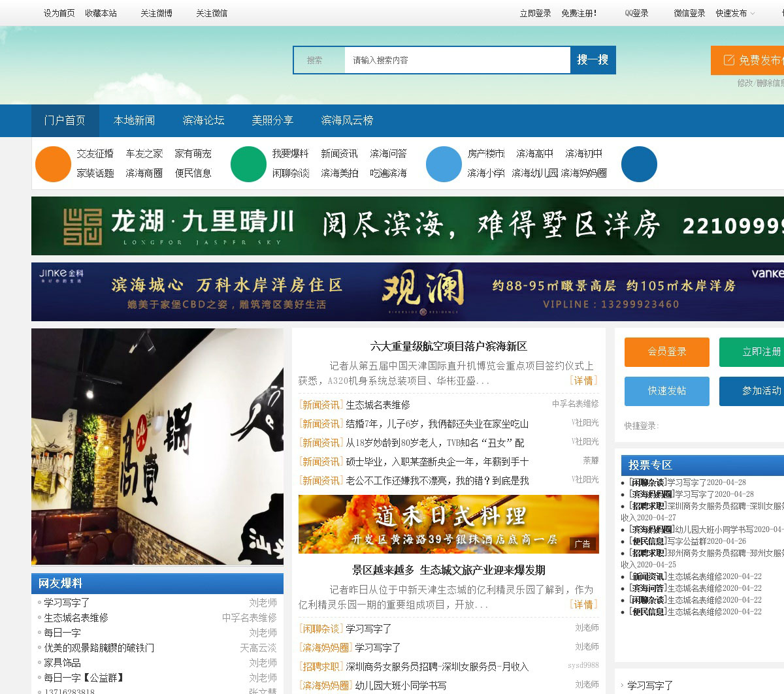This screenshot has height=694, width=784.
Task: Click the orange circle category icon
Action: pyautogui.click(x=53, y=164)
